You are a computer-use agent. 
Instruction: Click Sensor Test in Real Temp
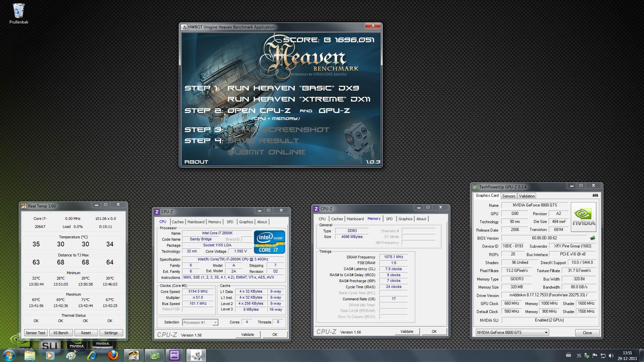point(36,333)
